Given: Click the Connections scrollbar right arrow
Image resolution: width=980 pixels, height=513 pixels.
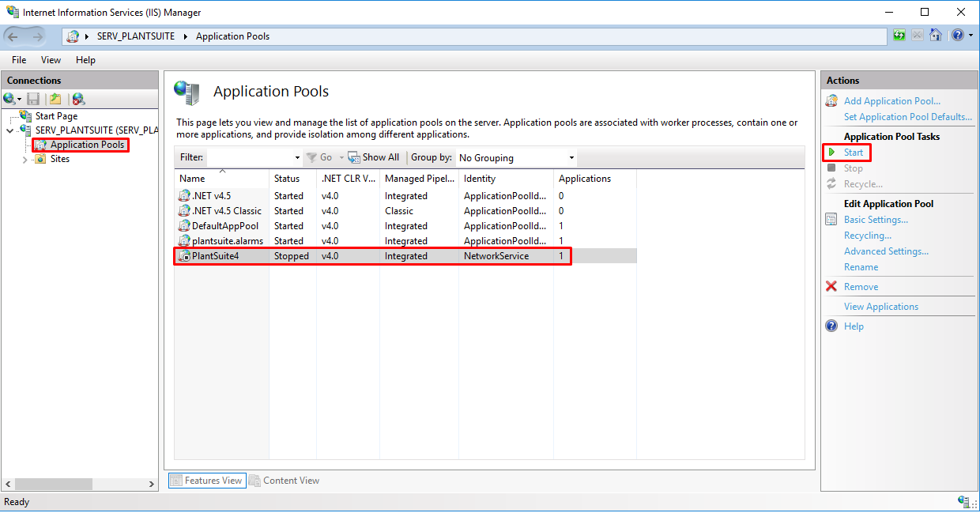Looking at the screenshot, I should 153,484.
